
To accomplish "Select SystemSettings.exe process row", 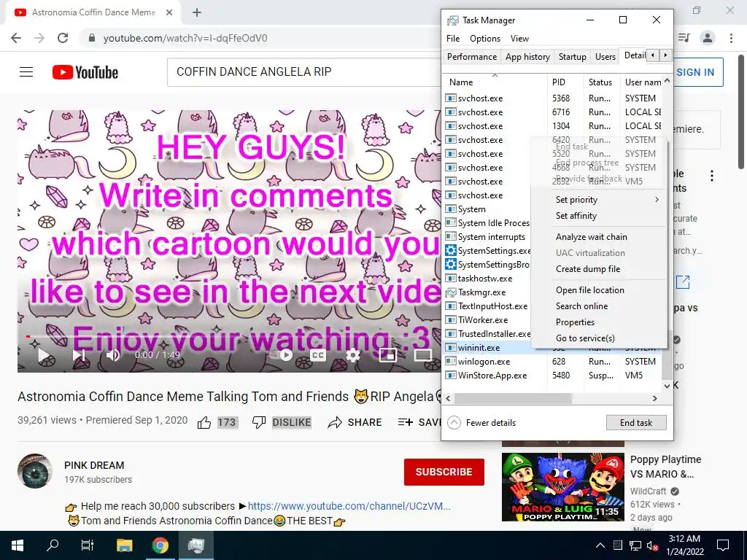I will pyautogui.click(x=487, y=251).
